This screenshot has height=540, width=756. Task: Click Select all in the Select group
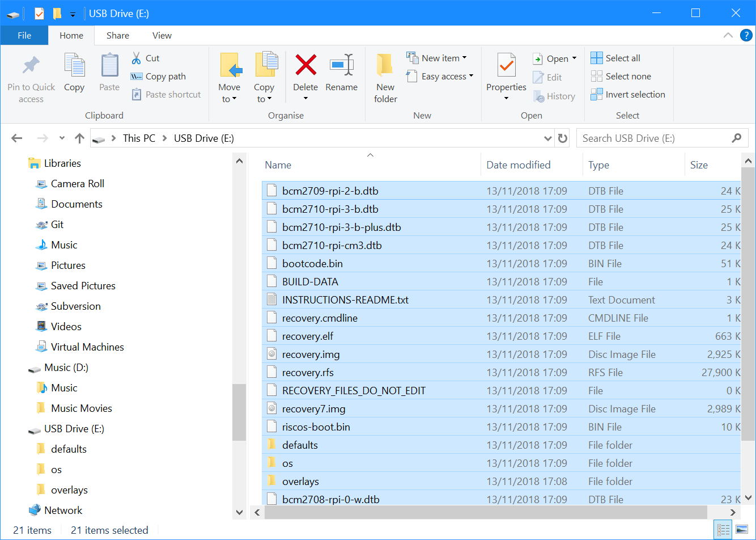[615, 57]
